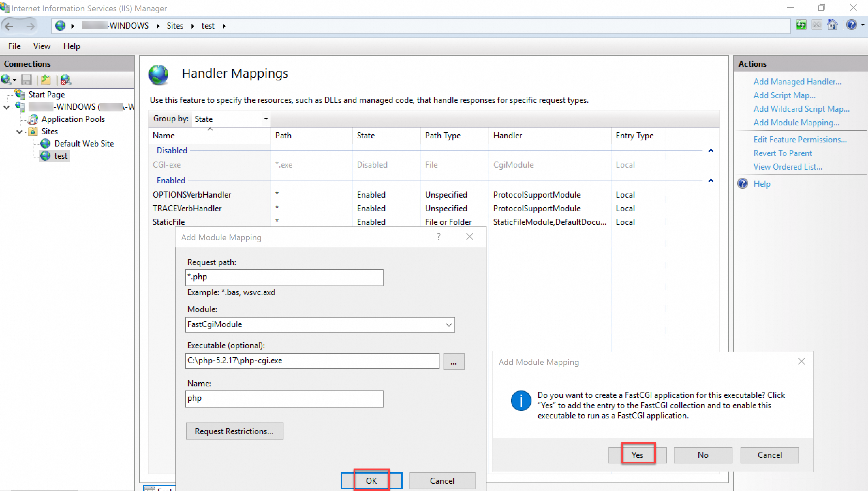Open the Help icon in top toolbar
The width and height of the screenshot is (868, 491).
tap(852, 25)
